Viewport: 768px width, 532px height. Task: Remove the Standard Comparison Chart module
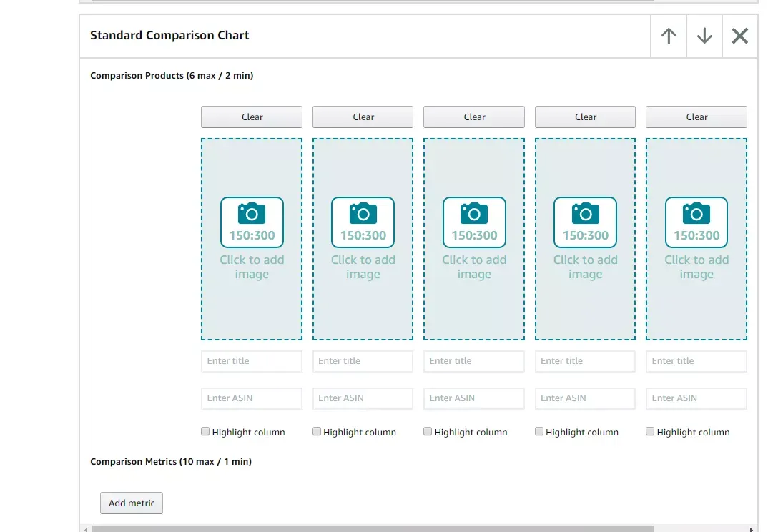tap(739, 36)
